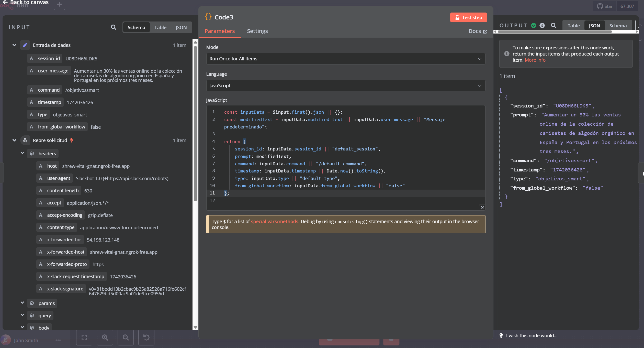Click the fit-to-view canvas icon
This screenshot has height=348, width=644.
pos(84,338)
